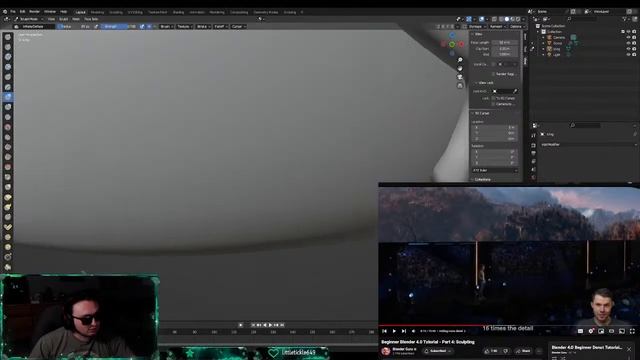Screen dimensions: 640x360
Task: Select the Clay Strips brush
Action: [8, 67]
